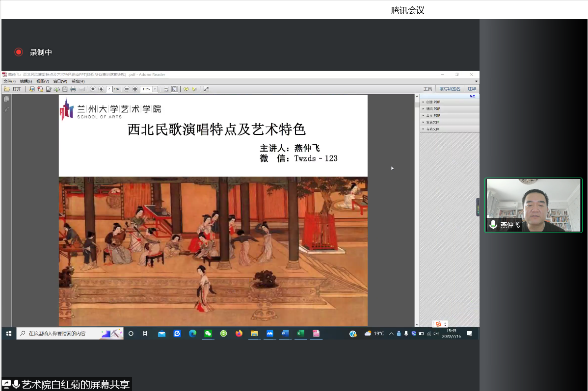Viewport: 588px width, 391px height.
Task: Go to next page with down arrow
Action: (101, 89)
